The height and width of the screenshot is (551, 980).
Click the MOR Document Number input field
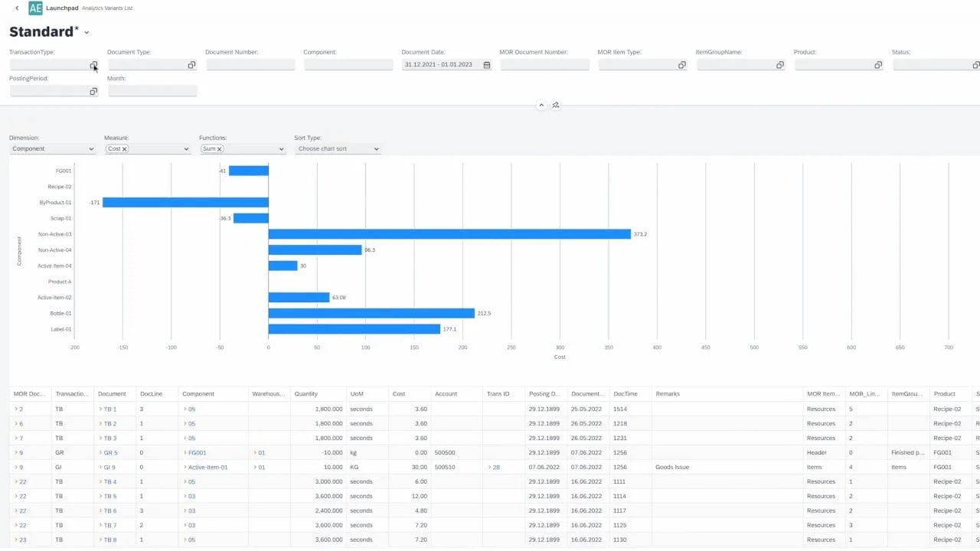(x=544, y=65)
